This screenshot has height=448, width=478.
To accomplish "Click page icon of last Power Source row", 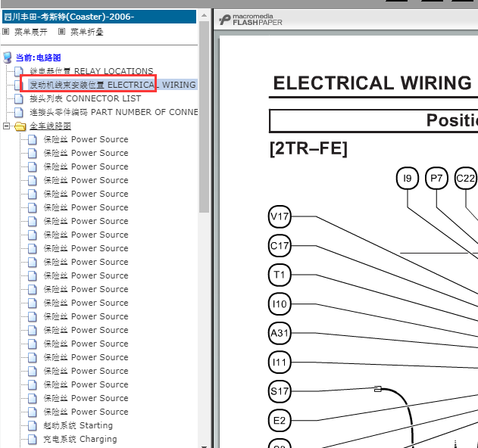I will (x=33, y=412).
